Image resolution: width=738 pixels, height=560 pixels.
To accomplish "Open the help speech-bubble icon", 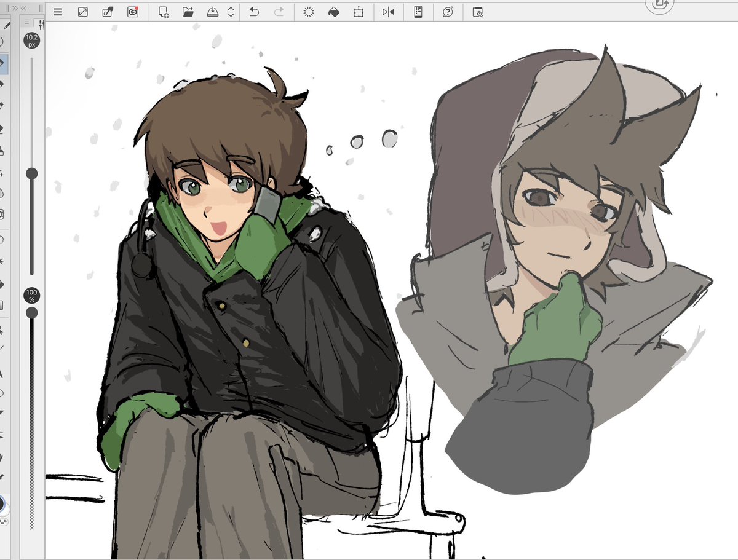I will pyautogui.click(x=448, y=12).
